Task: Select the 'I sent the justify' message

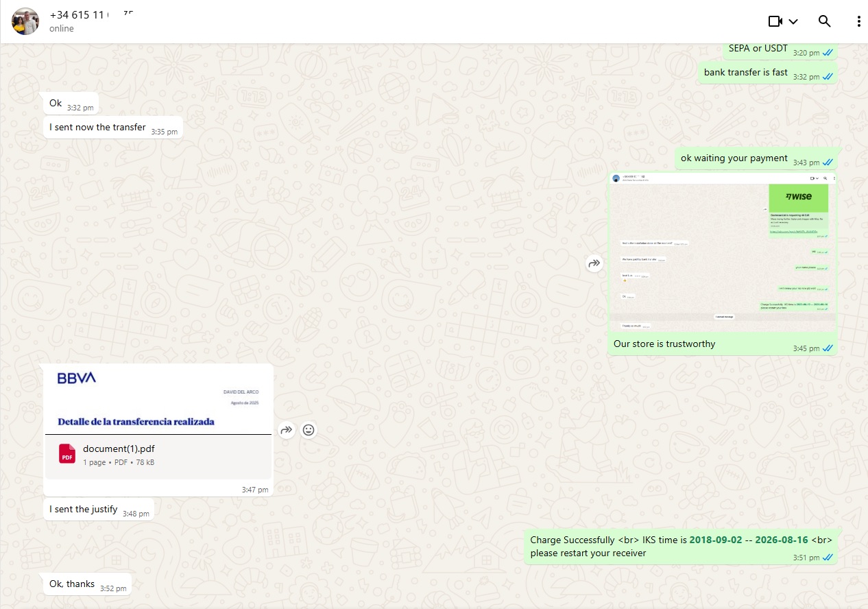Action: pyautogui.click(x=83, y=509)
